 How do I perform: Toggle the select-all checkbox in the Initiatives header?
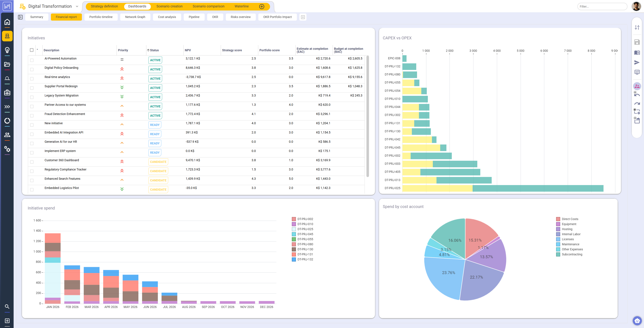[32, 50]
